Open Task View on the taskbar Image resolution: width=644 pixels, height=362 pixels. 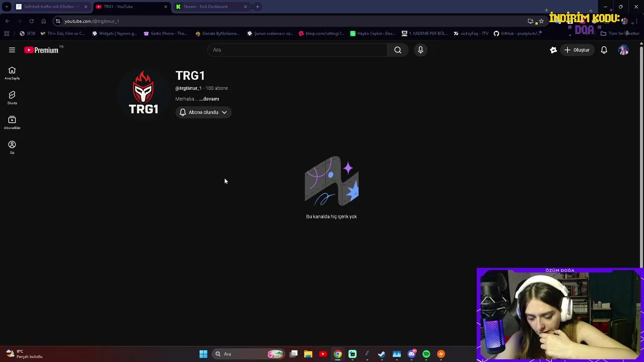294,354
